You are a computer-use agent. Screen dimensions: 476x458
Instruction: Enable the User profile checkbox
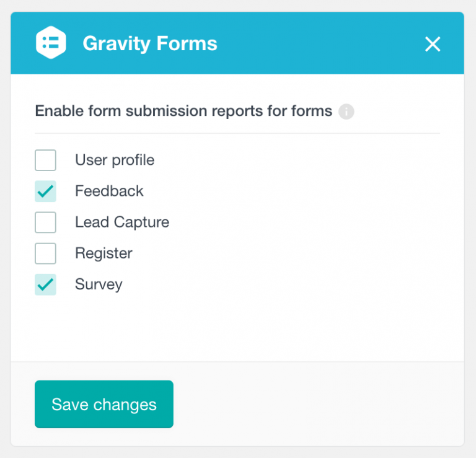46,160
